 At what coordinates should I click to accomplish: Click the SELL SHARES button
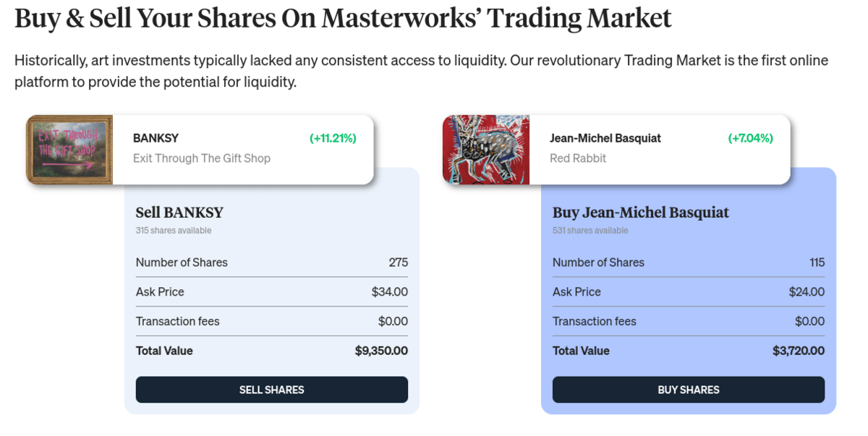pyautogui.click(x=272, y=390)
